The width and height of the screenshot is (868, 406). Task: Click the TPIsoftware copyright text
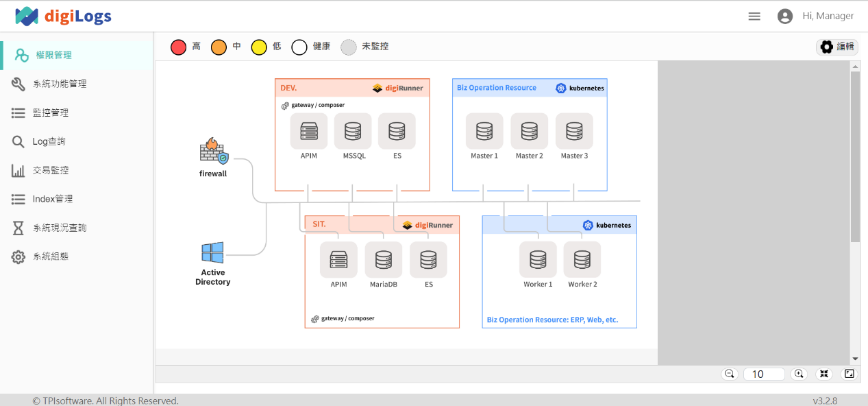(x=106, y=401)
